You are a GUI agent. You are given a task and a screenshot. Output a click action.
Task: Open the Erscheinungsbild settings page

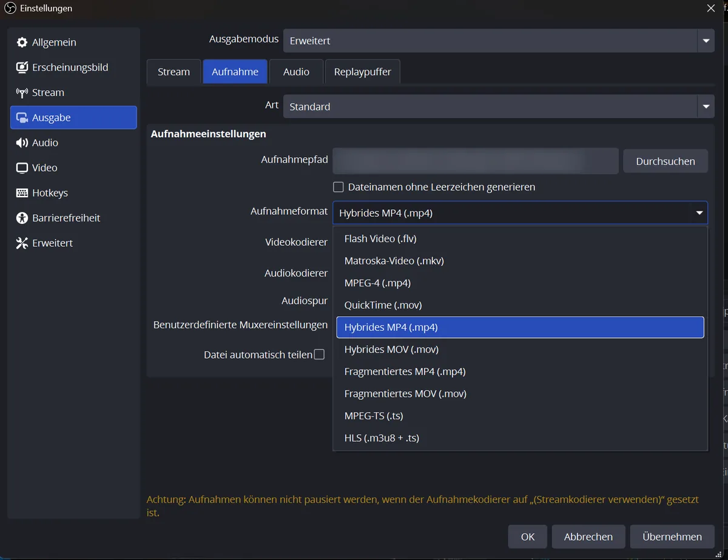pyautogui.click(x=73, y=67)
